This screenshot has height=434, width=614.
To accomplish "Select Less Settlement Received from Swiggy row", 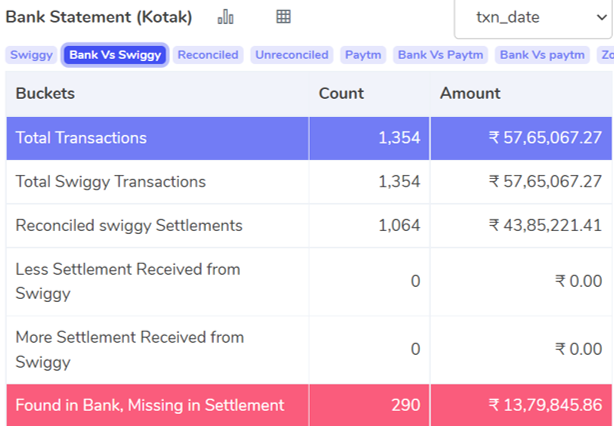I will tap(309, 282).
